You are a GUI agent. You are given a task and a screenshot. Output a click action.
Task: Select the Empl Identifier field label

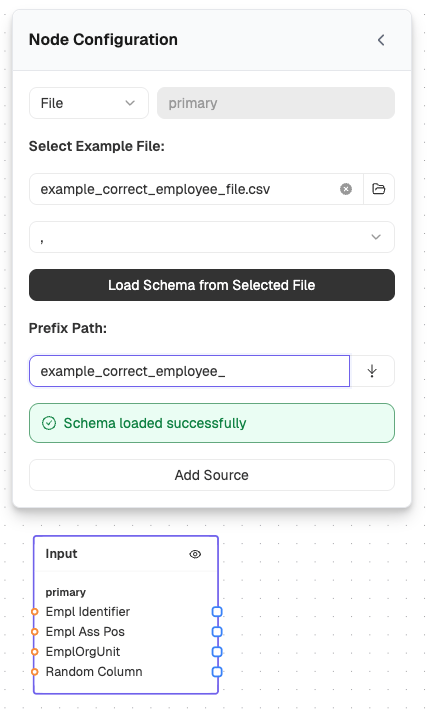click(x=88, y=611)
